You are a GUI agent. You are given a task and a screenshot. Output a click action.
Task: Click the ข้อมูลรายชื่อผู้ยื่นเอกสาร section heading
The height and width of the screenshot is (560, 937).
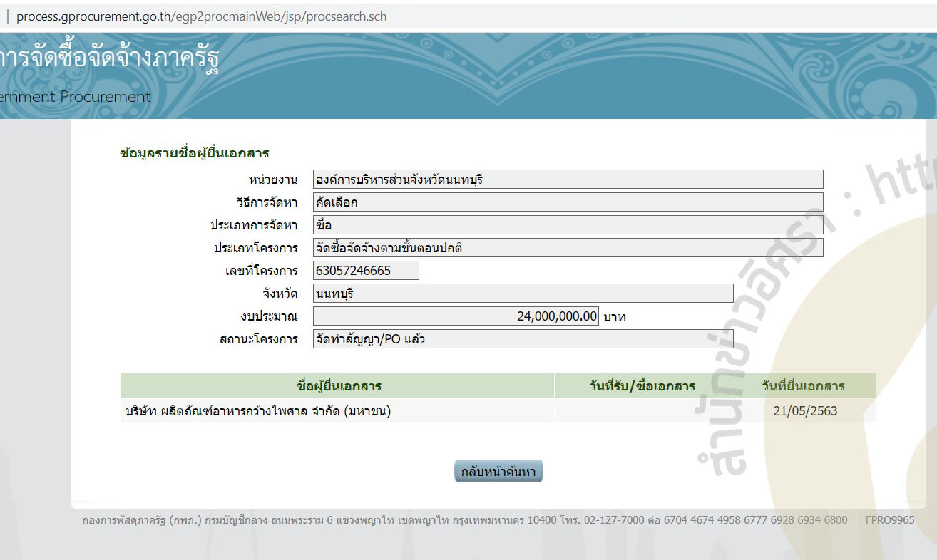194,153
